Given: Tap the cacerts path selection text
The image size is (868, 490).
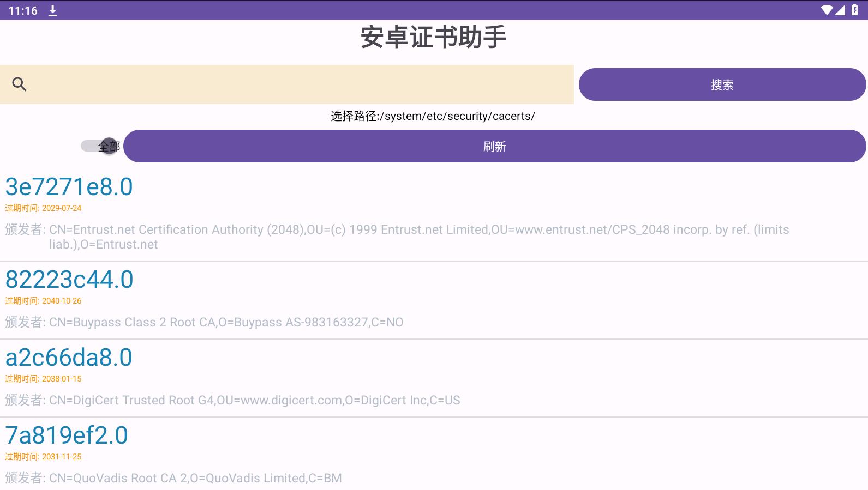Looking at the screenshot, I should click(433, 116).
